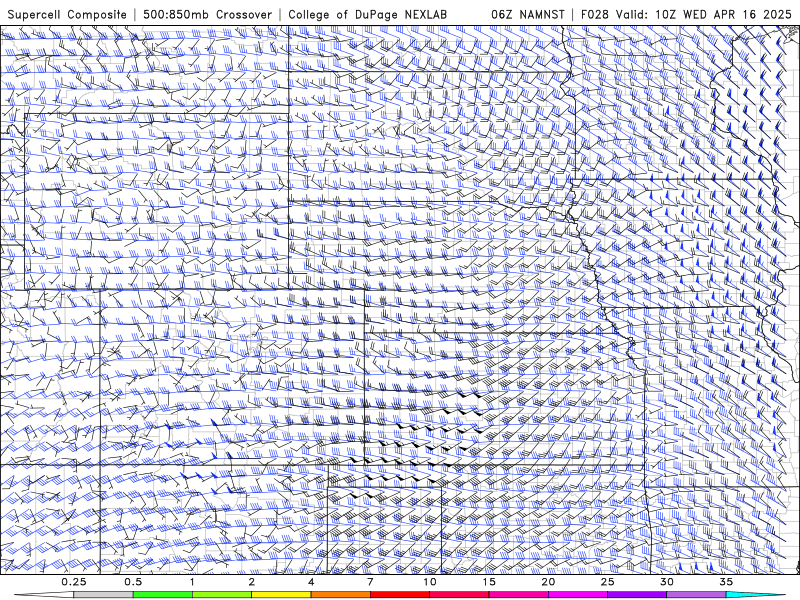Select the orange 4–7 legend color segment
The width and height of the screenshot is (800, 600).
pos(340,595)
